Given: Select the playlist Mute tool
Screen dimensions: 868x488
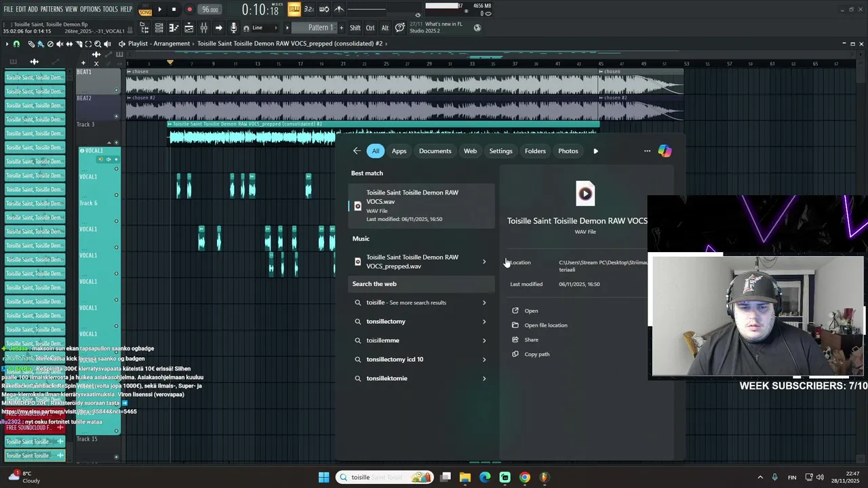Looking at the screenshot, I should [x=60, y=44].
